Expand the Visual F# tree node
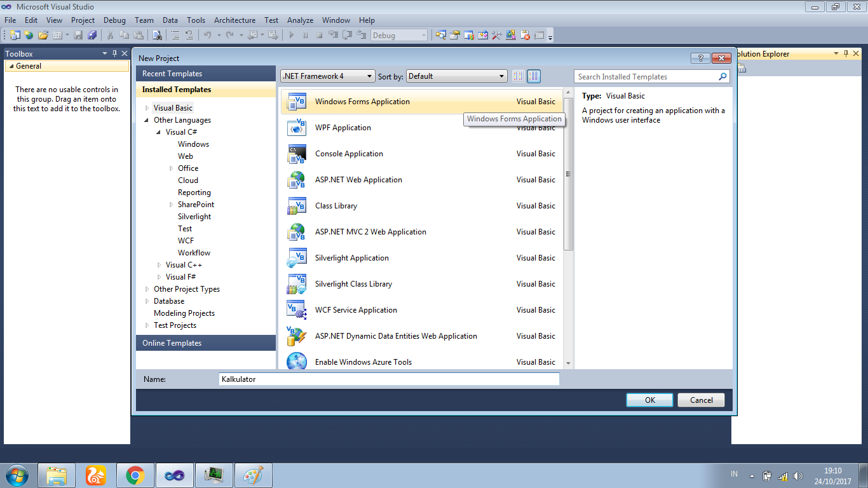 click(x=159, y=277)
